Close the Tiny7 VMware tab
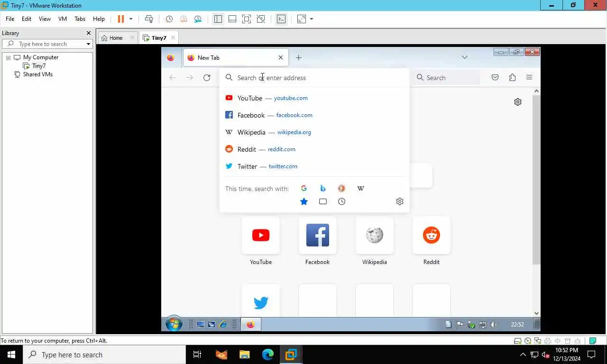 (x=173, y=38)
